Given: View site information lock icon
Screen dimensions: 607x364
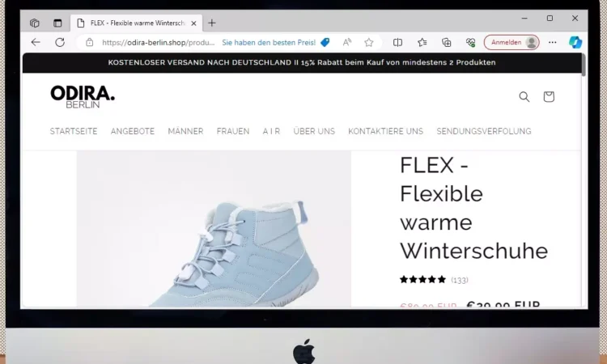Looking at the screenshot, I should point(89,42).
